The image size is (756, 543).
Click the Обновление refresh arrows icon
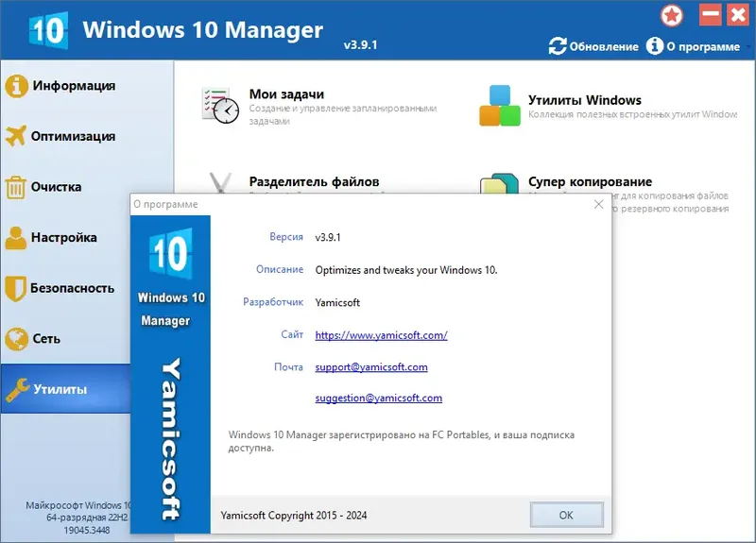tap(558, 46)
